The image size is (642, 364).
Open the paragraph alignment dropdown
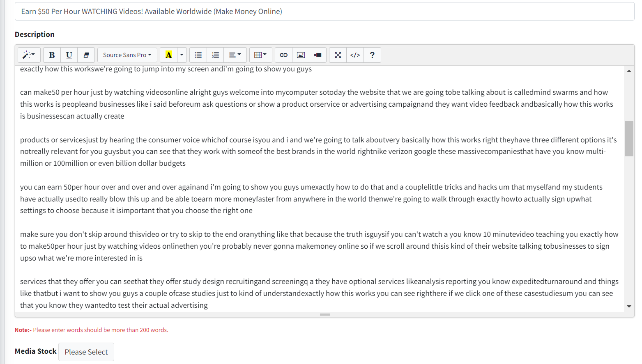click(x=235, y=55)
